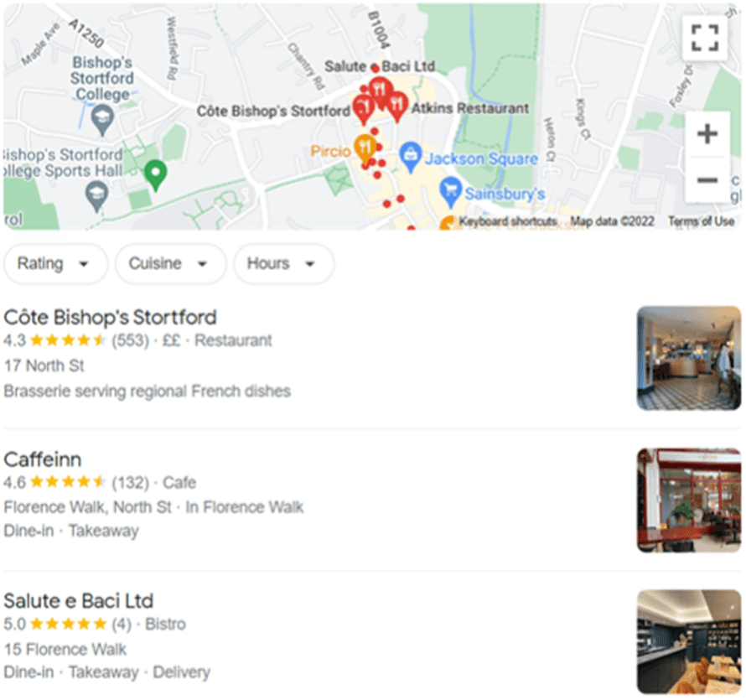Open the Hours filter dropdown
Screen dimensions: 746x700
pos(283,263)
